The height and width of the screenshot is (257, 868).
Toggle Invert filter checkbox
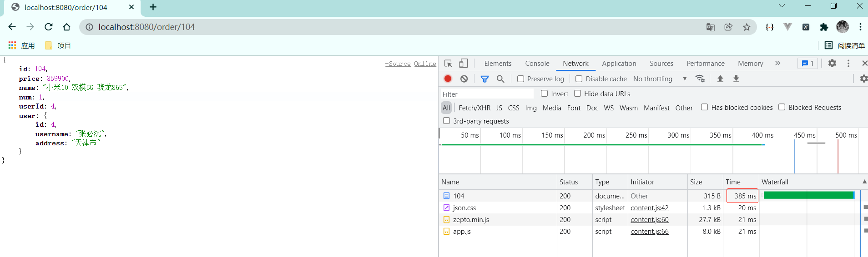[x=544, y=93]
